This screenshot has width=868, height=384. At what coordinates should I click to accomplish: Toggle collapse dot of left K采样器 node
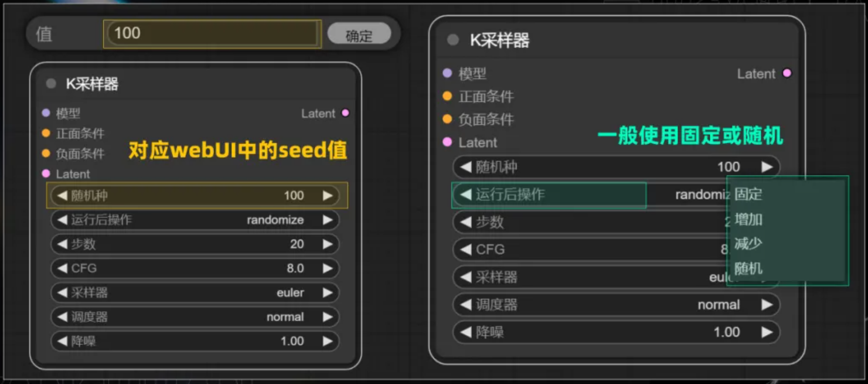coord(51,84)
